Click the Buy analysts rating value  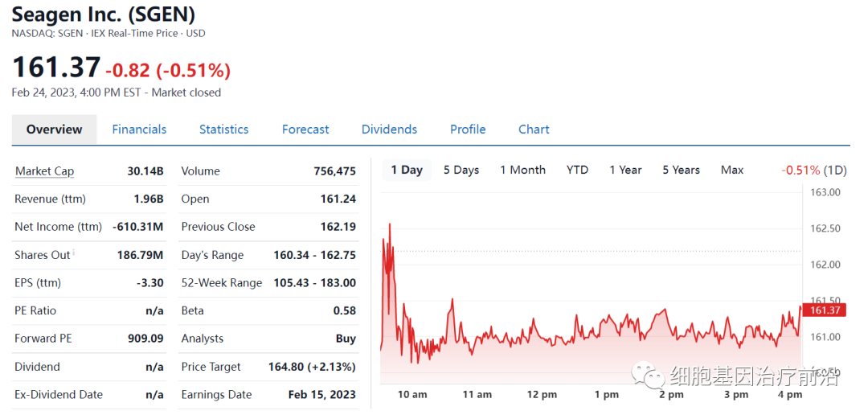346,339
